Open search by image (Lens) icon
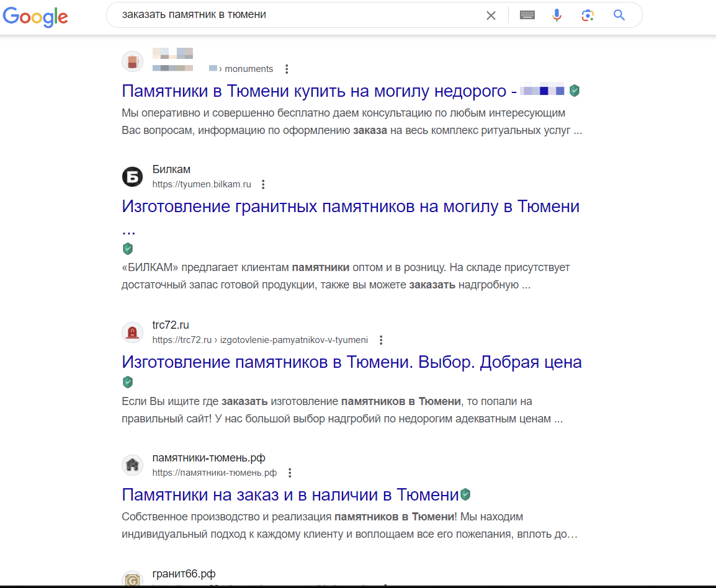Screen dimensions: 716x588 pyautogui.click(x=588, y=16)
